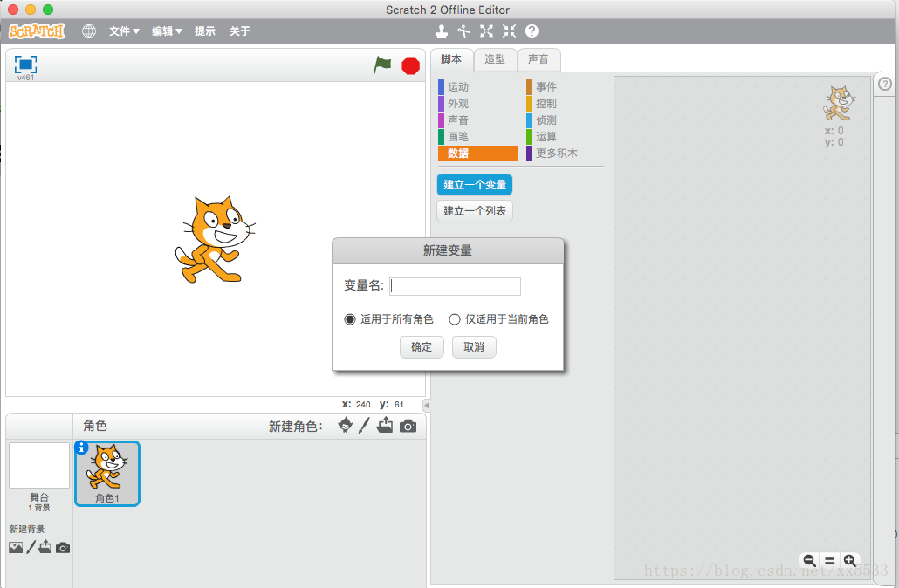899x588 pixels.
Task: Create new sprite from camera
Action: (408, 426)
